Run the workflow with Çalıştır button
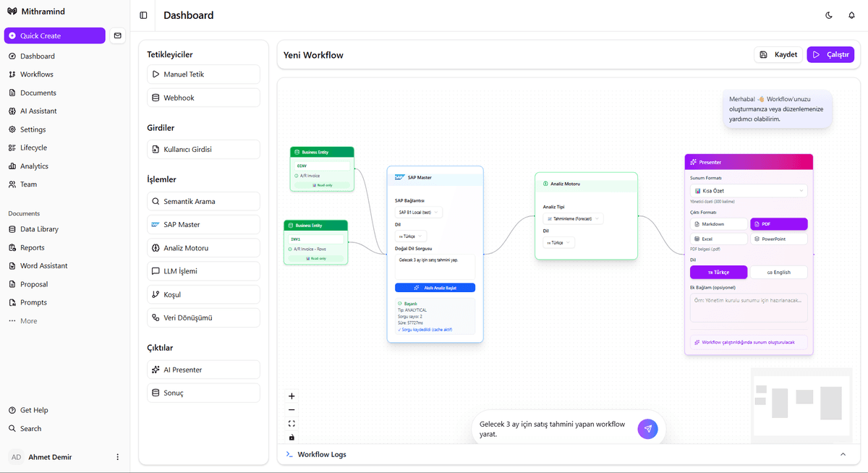Screen dimensions: 868x473 pos(830,54)
